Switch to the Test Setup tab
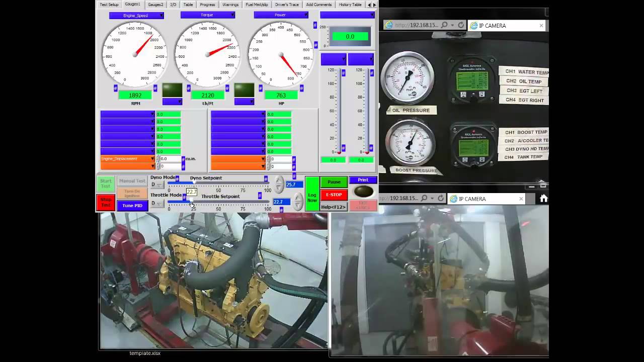Screen dimensions: 644x362 click(x=109, y=5)
